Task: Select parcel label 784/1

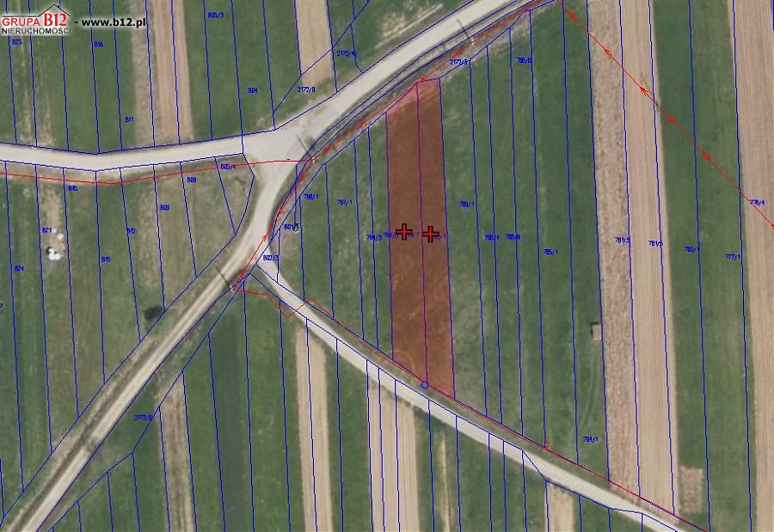Action: click(590, 438)
